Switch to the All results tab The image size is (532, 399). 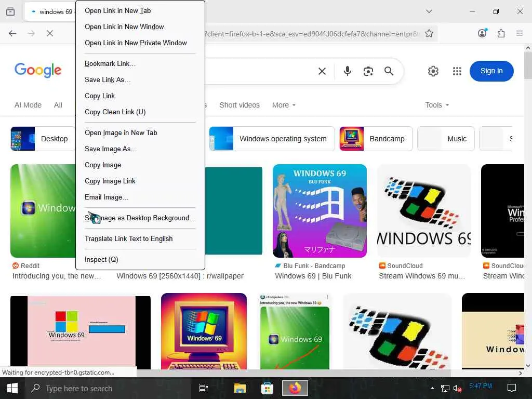58,105
